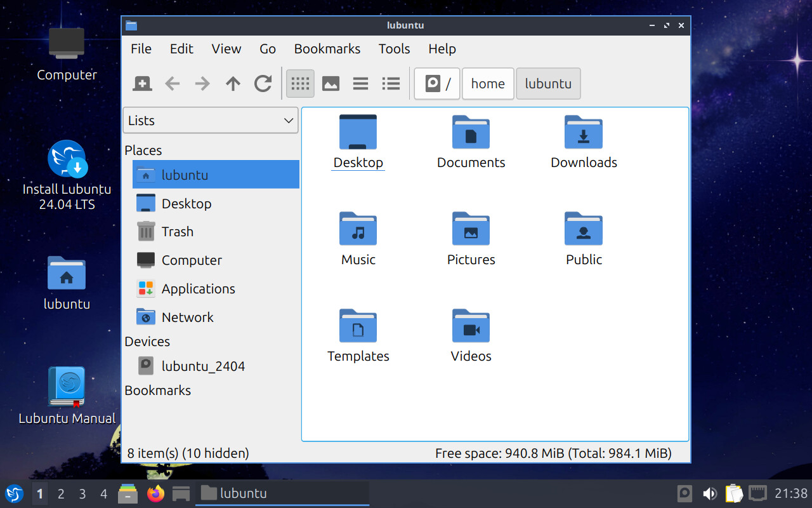This screenshot has height=508, width=812.
Task: Click the show desktop panel icon
Action: [x=181, y=493]
